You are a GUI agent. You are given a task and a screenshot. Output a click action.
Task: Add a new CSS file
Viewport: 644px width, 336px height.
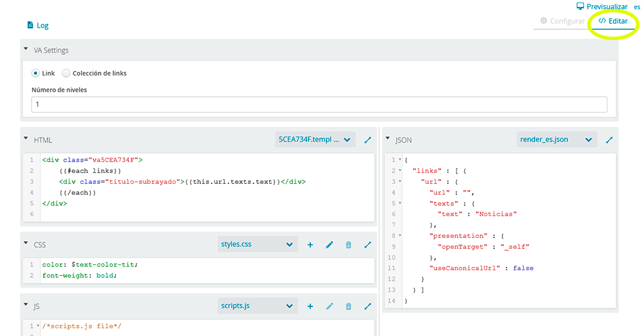310,244
